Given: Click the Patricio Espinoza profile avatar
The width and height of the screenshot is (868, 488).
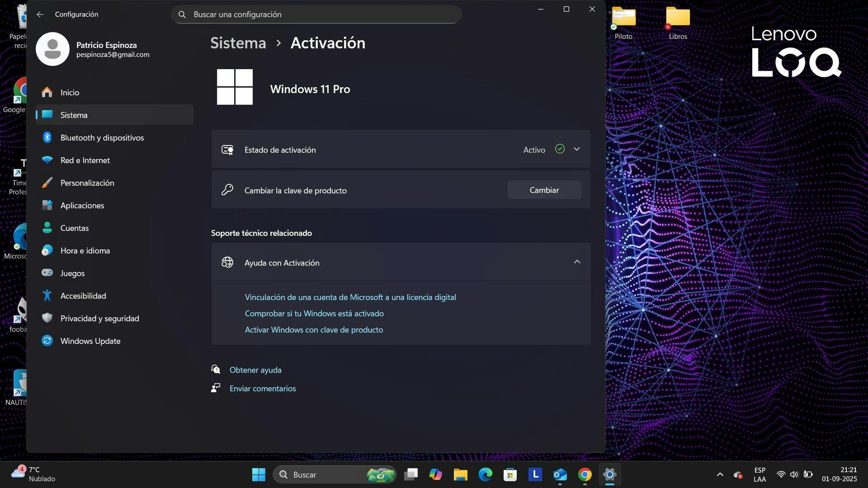Looking at the screenshot, I should pyautogui.click(x=52, y=49).
